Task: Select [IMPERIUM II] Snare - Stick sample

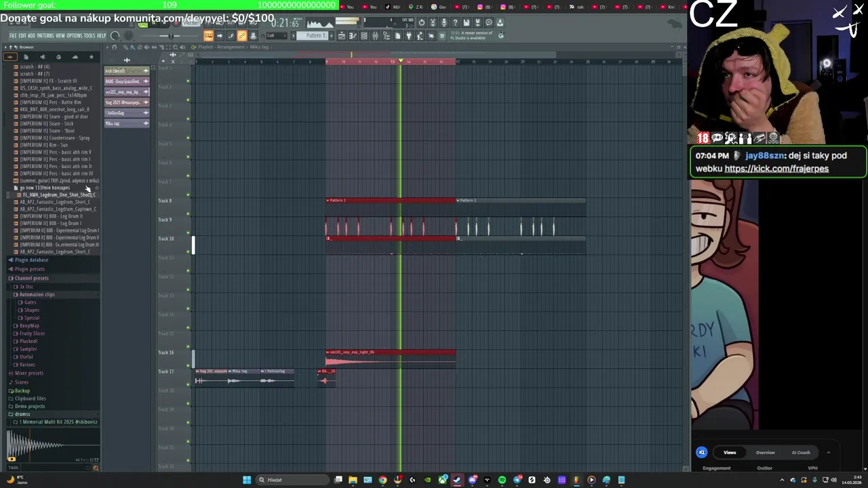Action: coord(47,124)
